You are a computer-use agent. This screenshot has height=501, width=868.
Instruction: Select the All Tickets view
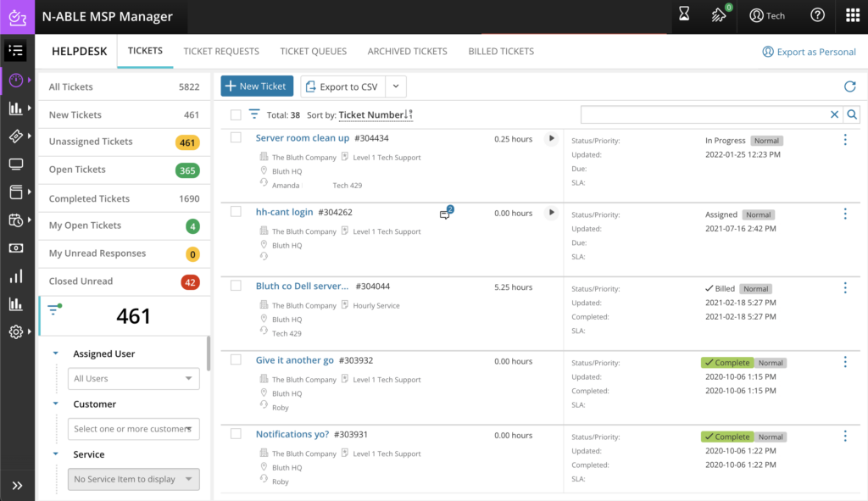click(124, 87)
